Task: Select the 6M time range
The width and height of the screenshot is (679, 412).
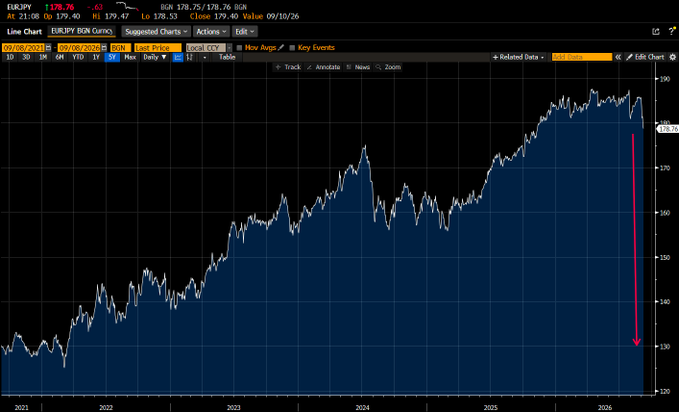Action: tap(59, 57)
